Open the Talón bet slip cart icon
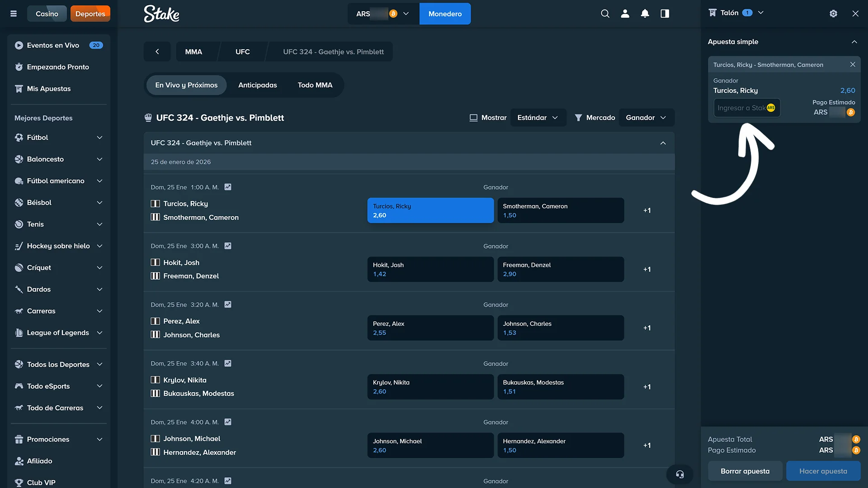Screen dimensions: 868x488 713,12
